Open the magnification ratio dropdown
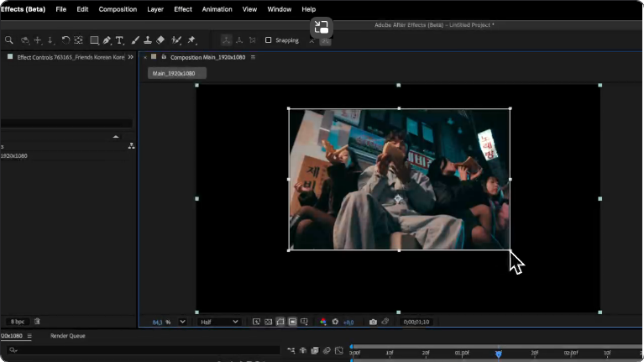644x362 pixels. click(x=182, y=322)
